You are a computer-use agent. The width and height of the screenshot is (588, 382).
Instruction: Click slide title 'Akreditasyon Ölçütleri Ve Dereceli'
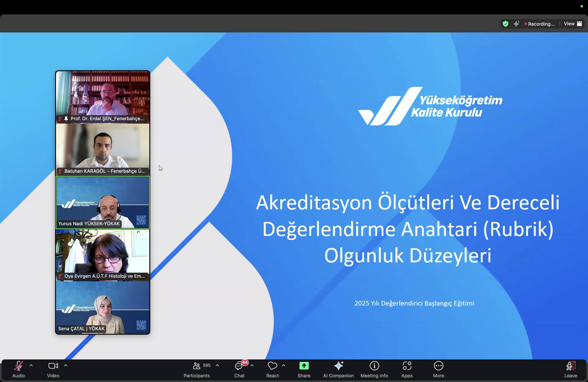408,202
